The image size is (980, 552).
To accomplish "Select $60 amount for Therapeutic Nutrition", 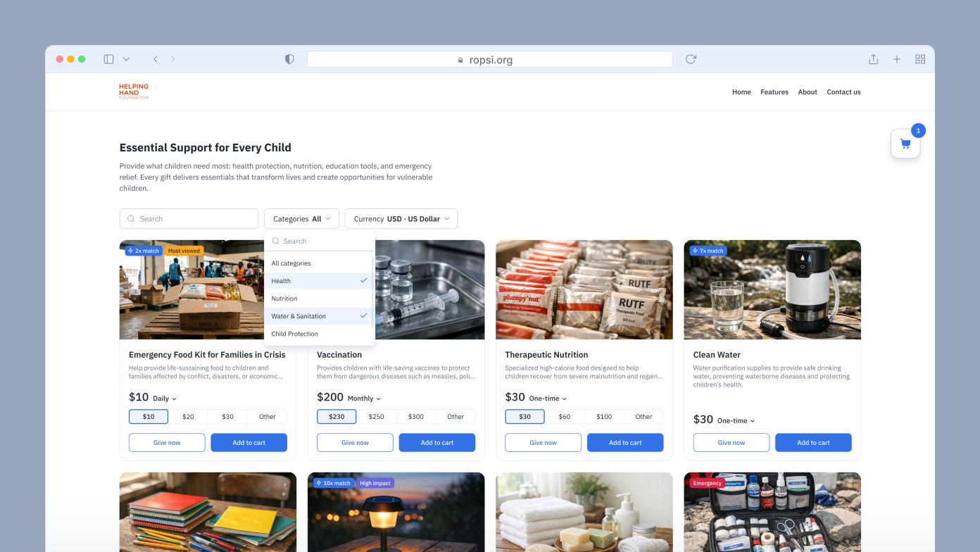I will click(x=565, y=417).
